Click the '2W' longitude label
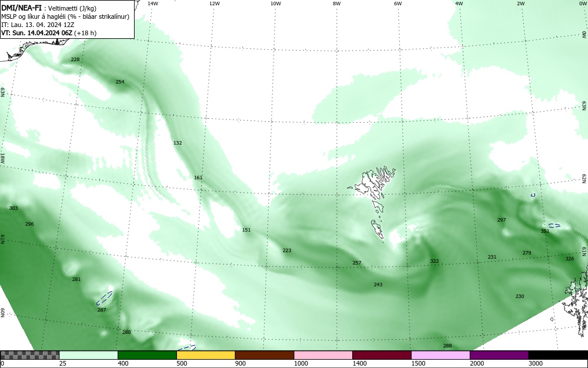588x368 pixels. tap(520, 4)
